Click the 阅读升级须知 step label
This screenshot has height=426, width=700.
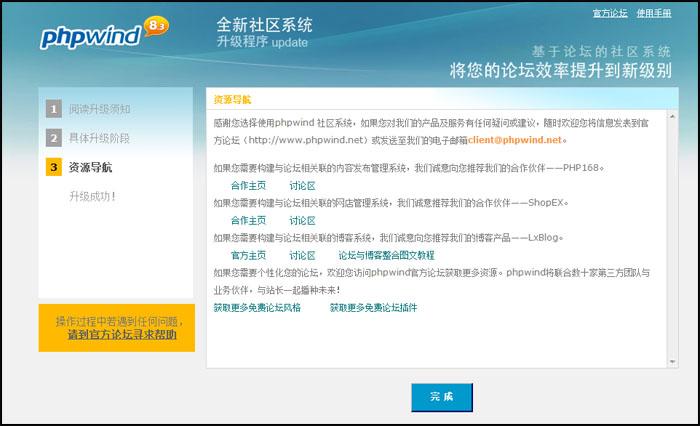point(99,109)
